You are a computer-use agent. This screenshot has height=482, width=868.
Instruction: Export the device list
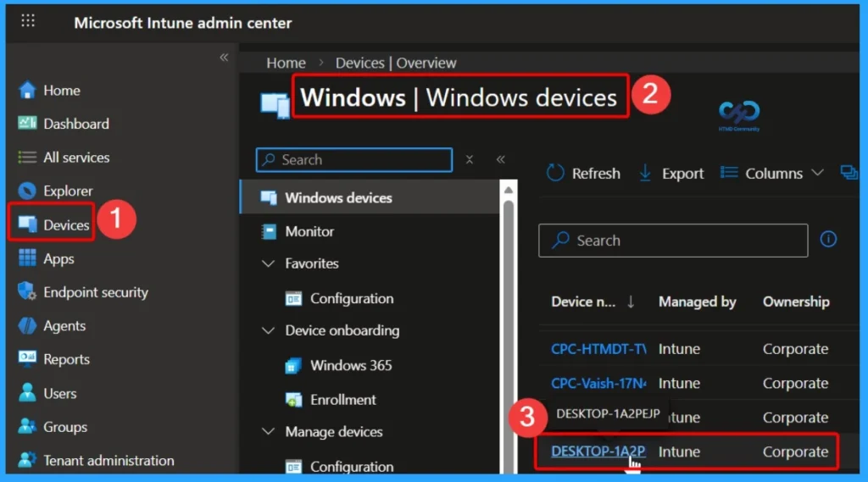coord(671,173)
